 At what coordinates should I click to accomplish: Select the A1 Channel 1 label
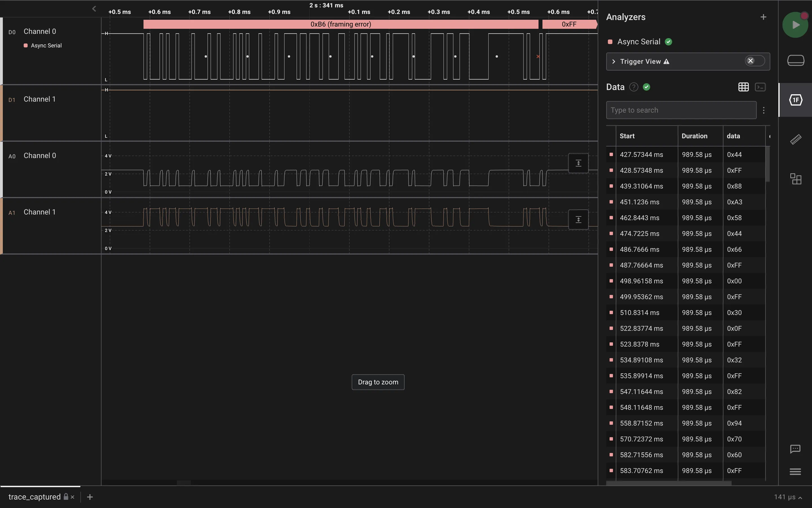coord(39,212)
